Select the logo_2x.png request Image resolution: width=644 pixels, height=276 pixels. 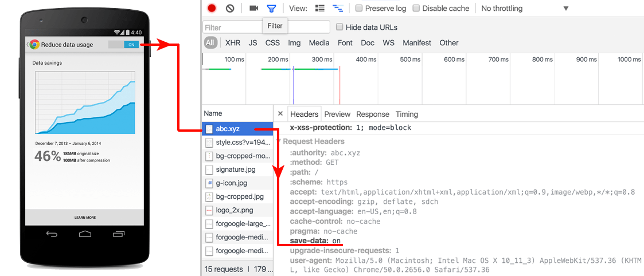coord(237,210)
